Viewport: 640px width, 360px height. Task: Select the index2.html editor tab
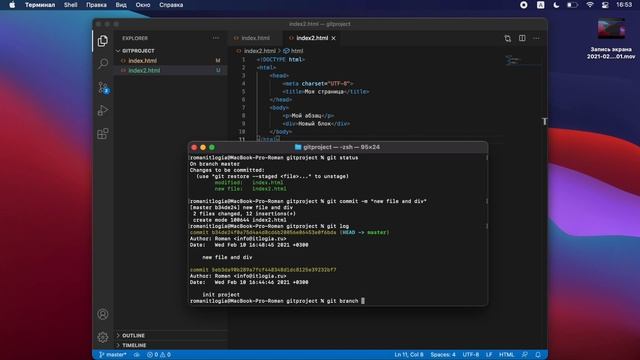[311, 38]
